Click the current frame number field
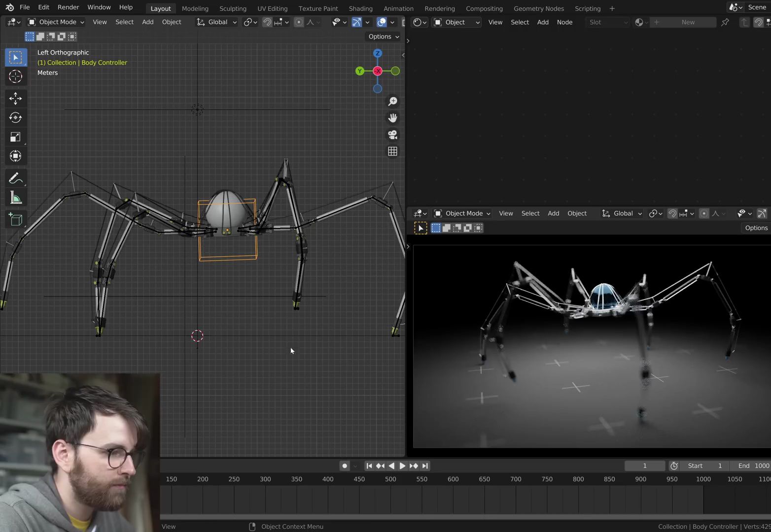This screenshot has height=532, width=771. click(x=644, y=466)
